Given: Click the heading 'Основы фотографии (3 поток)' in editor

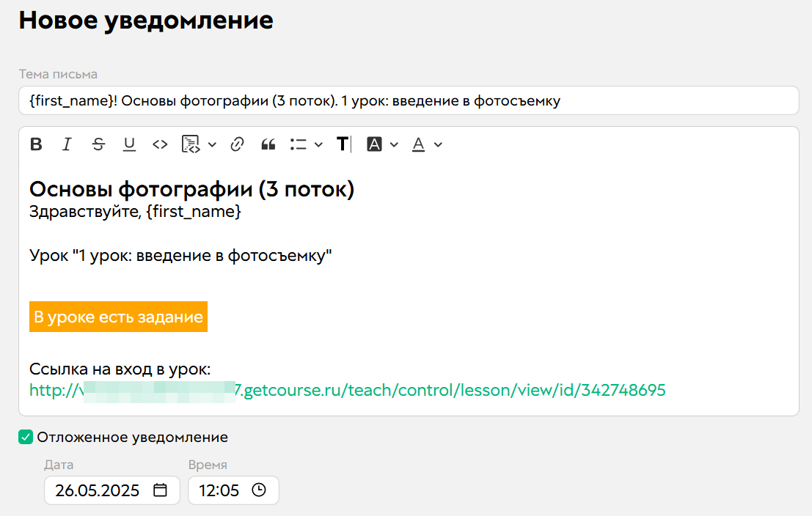Looking at the screenshot, I should click(x=191, y=189).
